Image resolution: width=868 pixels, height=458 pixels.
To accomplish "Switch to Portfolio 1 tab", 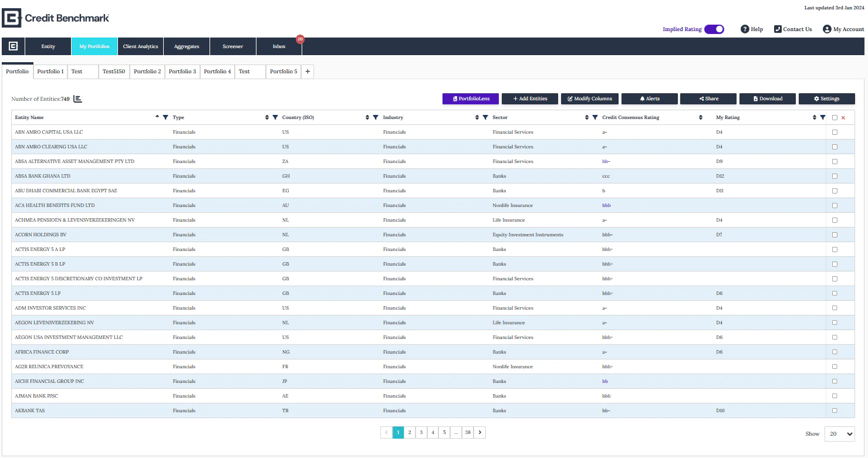I will [x=50, y=72].
